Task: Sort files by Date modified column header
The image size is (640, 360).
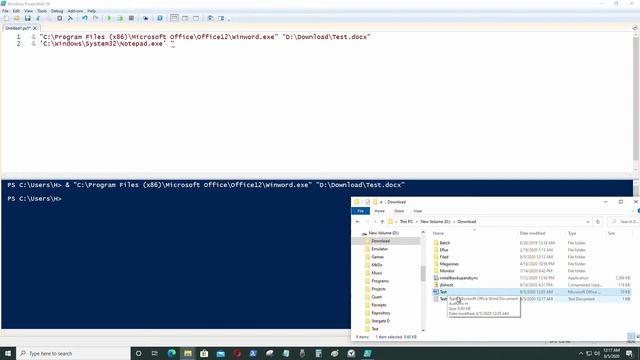Action: (532, 233)
